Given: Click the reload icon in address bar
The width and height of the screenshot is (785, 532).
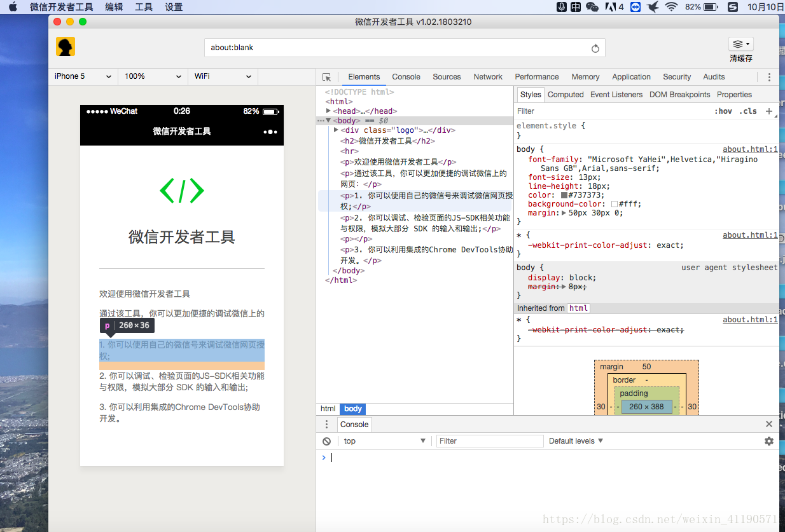Looking at the screenshot, I should point(595,48).
